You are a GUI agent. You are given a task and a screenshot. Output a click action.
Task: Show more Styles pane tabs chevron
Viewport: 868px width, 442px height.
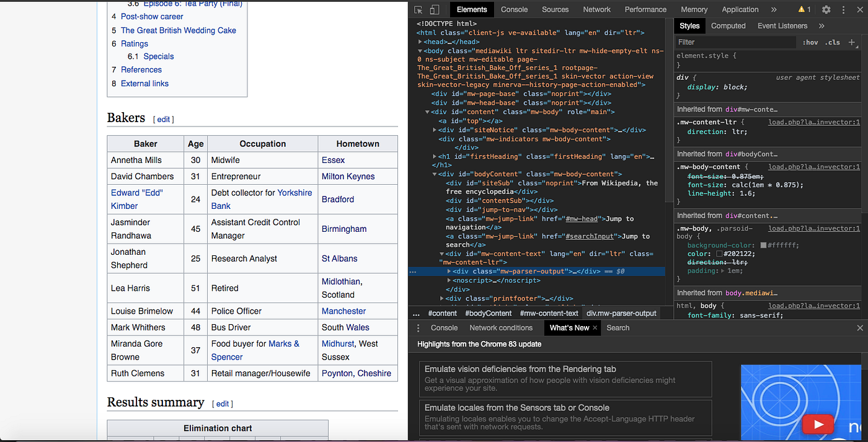click(821, 26)
